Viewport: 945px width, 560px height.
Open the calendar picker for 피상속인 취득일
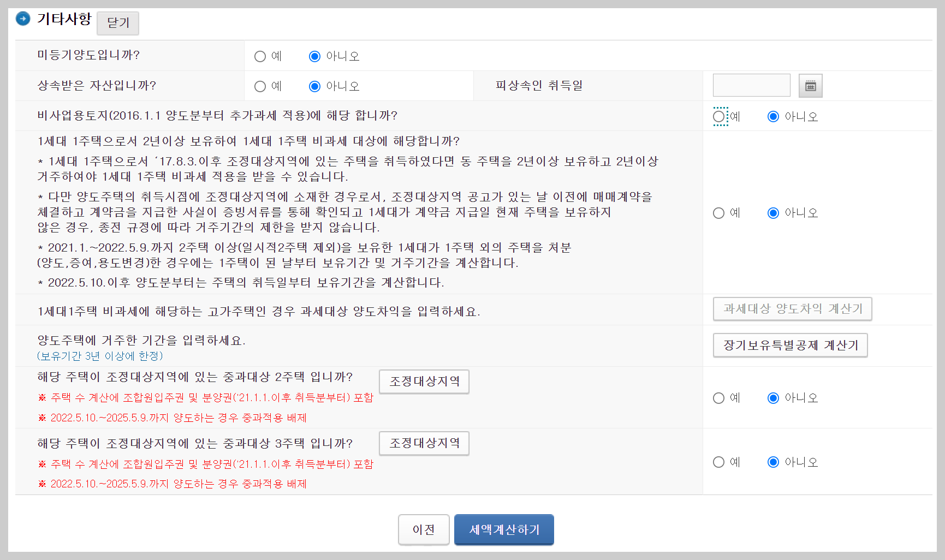click(x=810, y=86)
